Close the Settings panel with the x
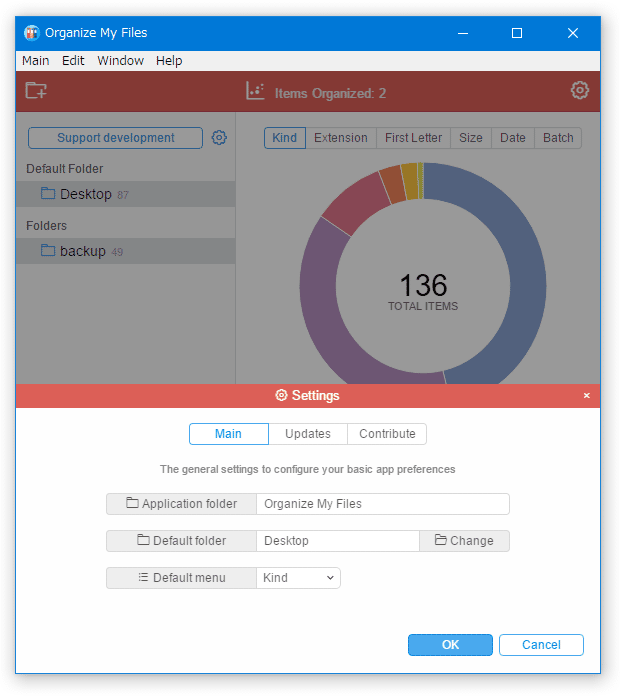Screen dimensions: 620x696 pyautogui.click(x=587, y=395)
